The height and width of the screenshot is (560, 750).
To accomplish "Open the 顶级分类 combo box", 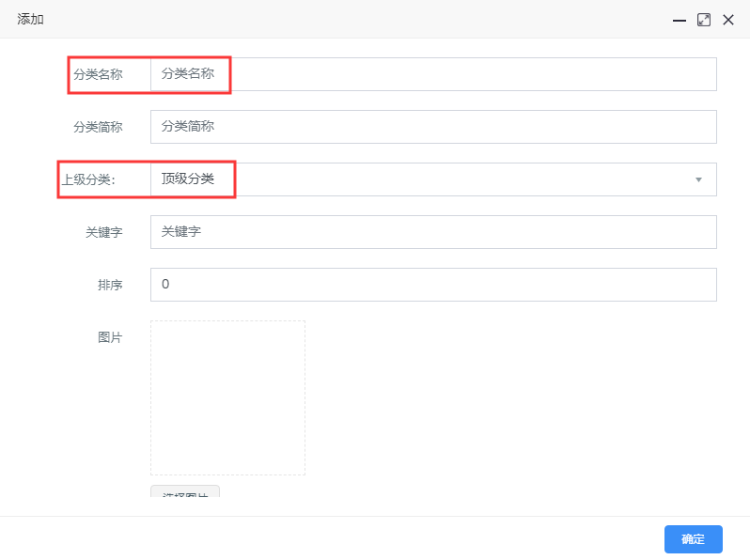I will click(423, 179).
